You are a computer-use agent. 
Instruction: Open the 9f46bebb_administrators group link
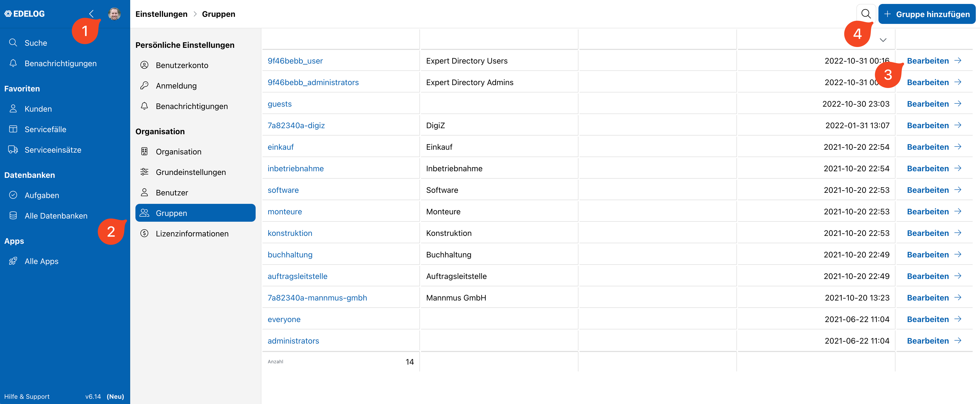click(313, 82)
